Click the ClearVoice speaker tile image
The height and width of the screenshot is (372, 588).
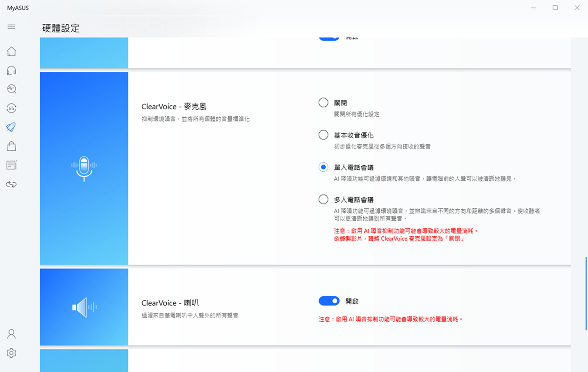click(84, 307)
